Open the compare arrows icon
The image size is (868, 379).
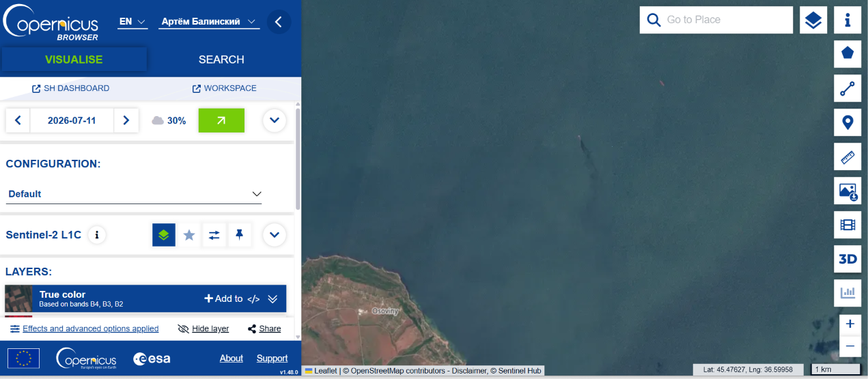point(214,235)
